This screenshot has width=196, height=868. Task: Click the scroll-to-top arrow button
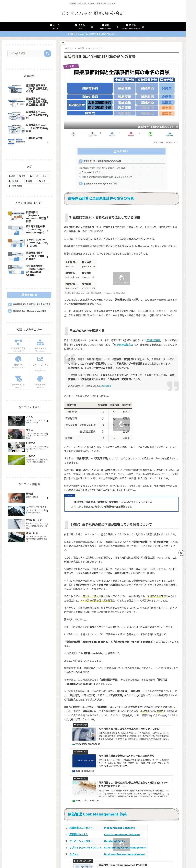[181, 553]
